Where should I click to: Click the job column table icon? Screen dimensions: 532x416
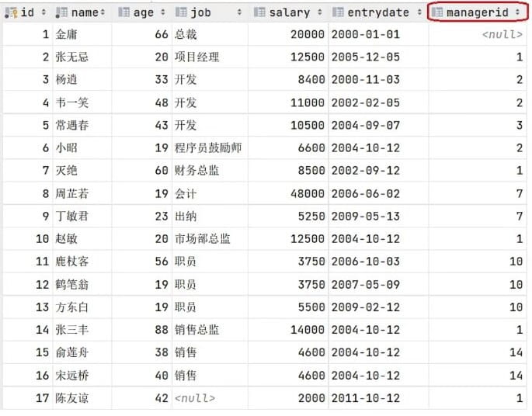point(181,12)
